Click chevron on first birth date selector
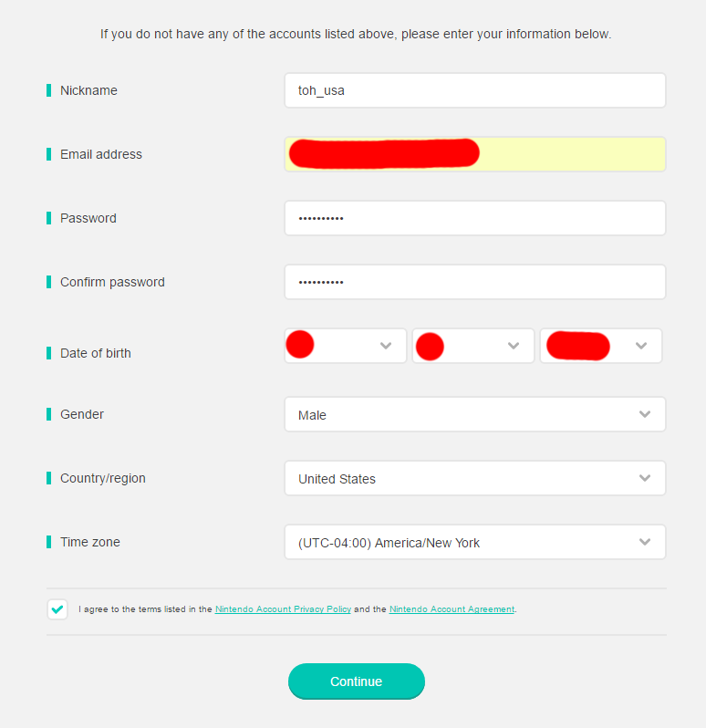 point(386,346)
